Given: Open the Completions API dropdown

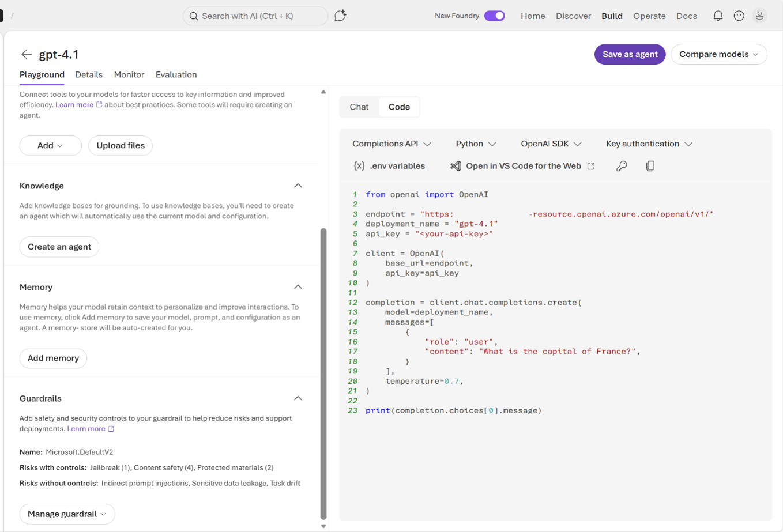Looking at the screenshot, I should pos(391,144).
